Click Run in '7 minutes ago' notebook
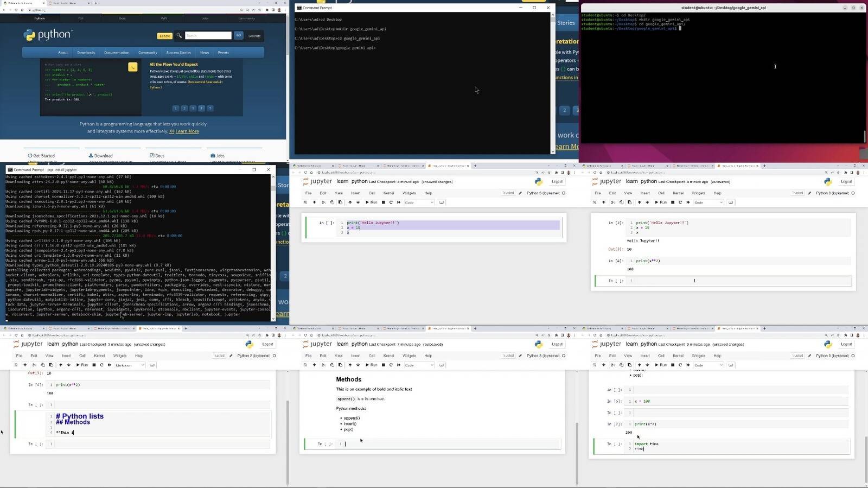Viewport: 868px width, 488px height. [x=372, y=365]
